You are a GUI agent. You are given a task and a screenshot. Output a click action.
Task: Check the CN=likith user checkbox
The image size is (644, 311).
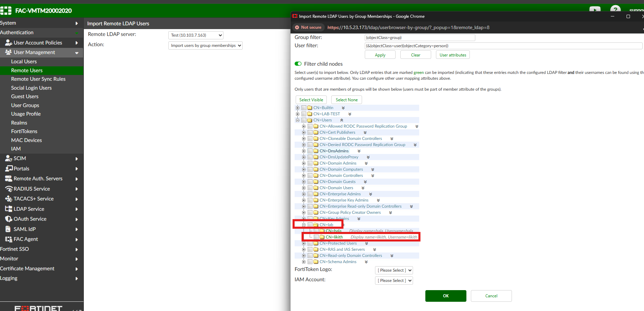click(316, 237)
